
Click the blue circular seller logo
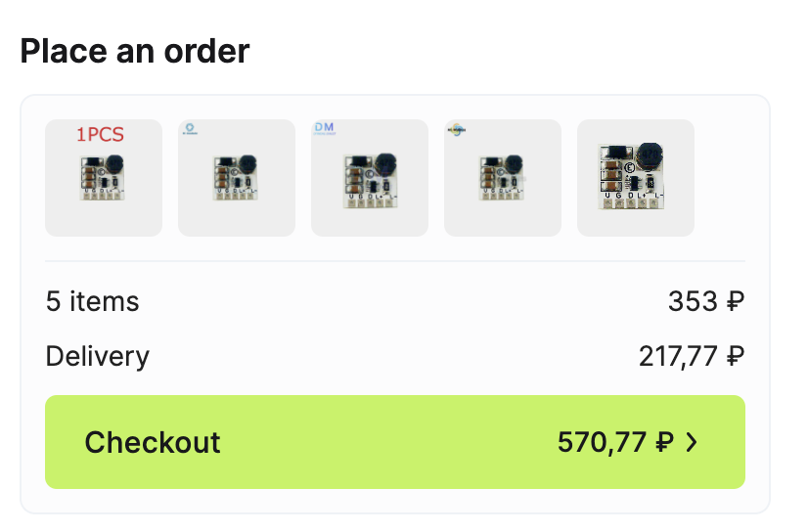pyautogui.click(x=190, y=128)
